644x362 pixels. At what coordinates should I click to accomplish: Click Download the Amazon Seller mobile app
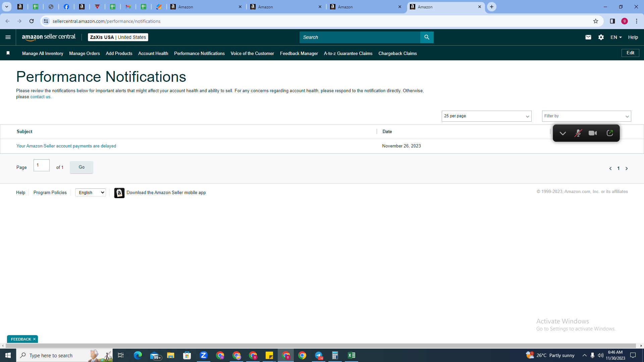click(166, 193)
